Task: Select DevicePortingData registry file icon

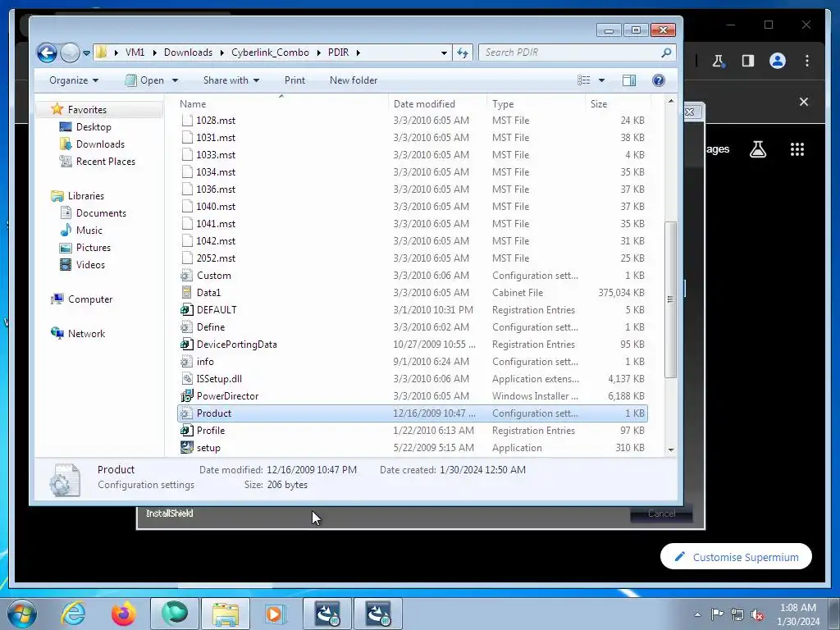Action: click(x=186, y=345)
